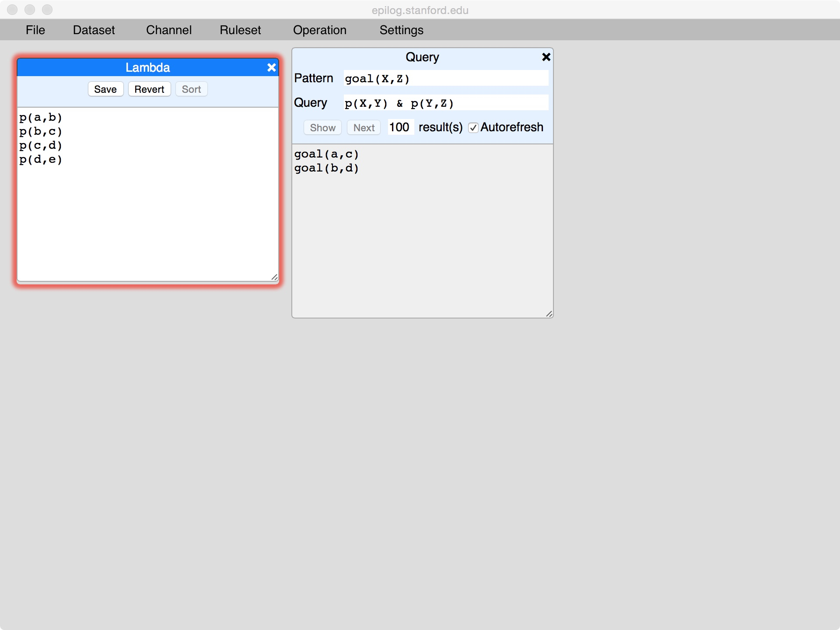Click the 100 results count field
Screen dimensions: 840x630
coord(400,127)
